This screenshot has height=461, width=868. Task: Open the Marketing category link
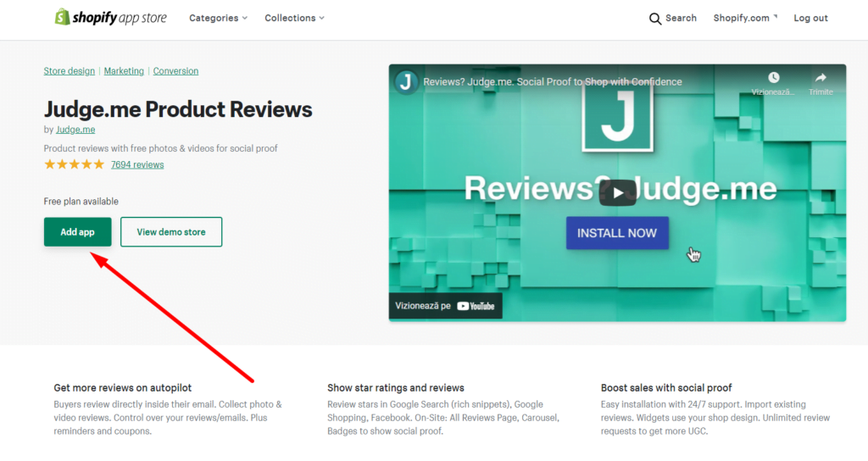pos(124,71)
